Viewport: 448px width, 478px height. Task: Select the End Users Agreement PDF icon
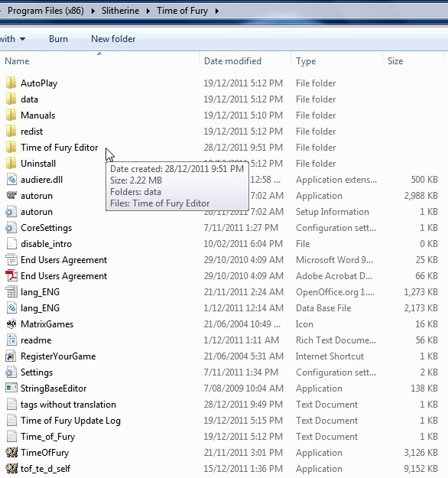point(11,276)
